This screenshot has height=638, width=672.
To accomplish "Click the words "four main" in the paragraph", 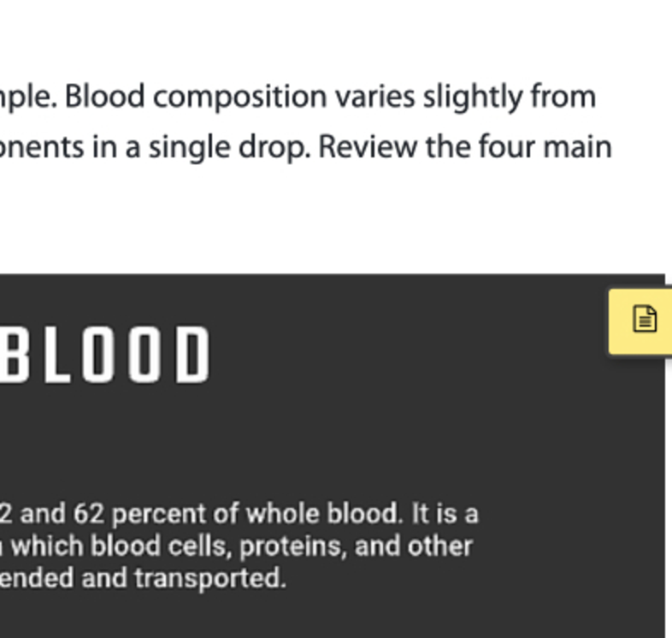I will tap(545, 147).
